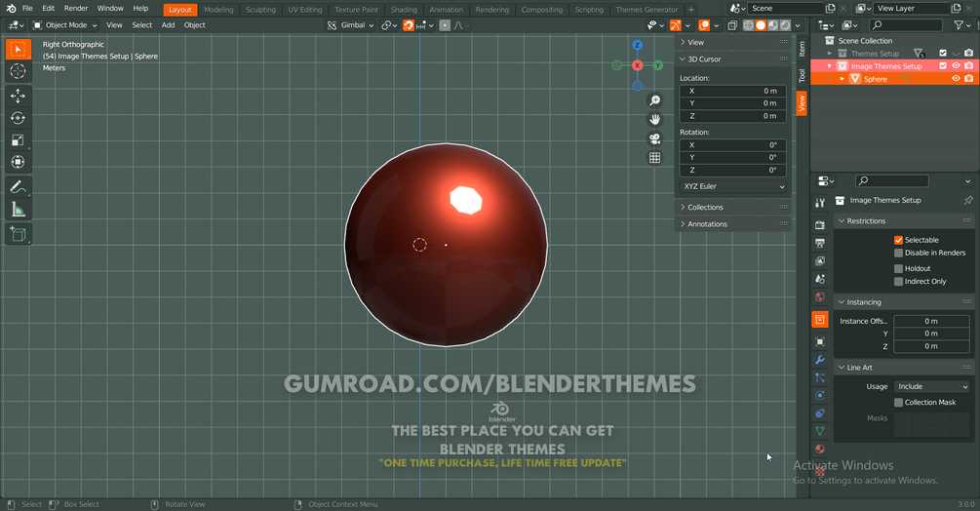Select the Measure tool
Image resolution: width=980 pixels, height=511 pixels.
click(x=19, y=210)
